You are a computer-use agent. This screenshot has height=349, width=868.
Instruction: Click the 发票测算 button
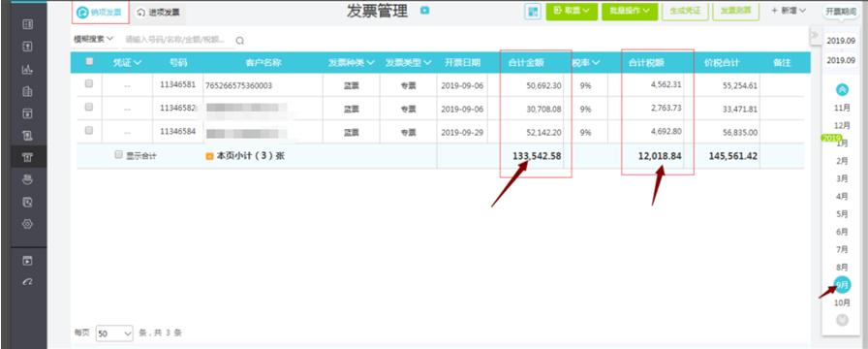[735, 11]
